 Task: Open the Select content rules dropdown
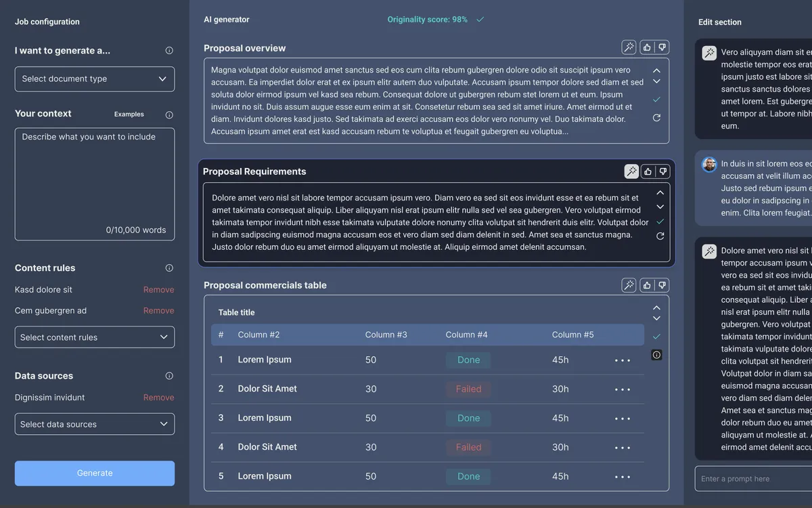(95, 337)
